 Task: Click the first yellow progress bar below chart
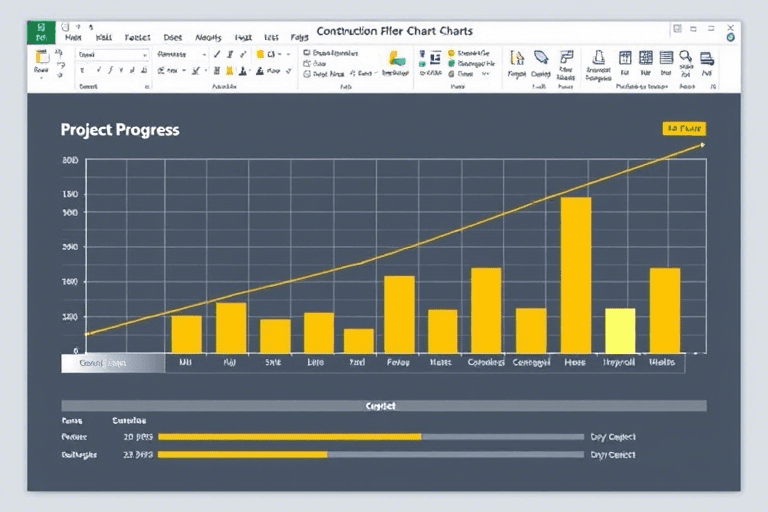[289, 437]
